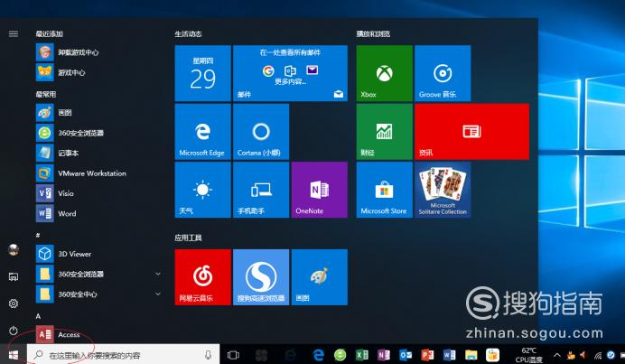
Task: Open 360 browser from the taskbar
Action: point(340,355)
